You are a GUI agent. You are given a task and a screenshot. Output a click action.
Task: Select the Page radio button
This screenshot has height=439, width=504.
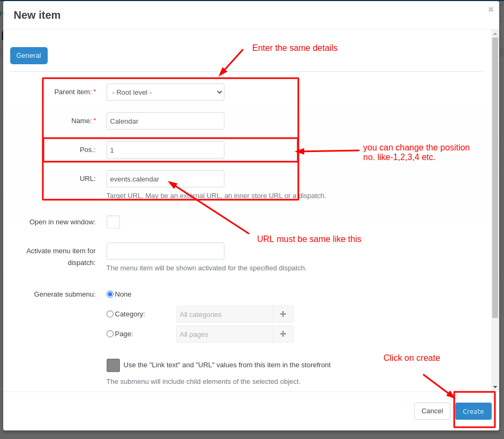110,334
